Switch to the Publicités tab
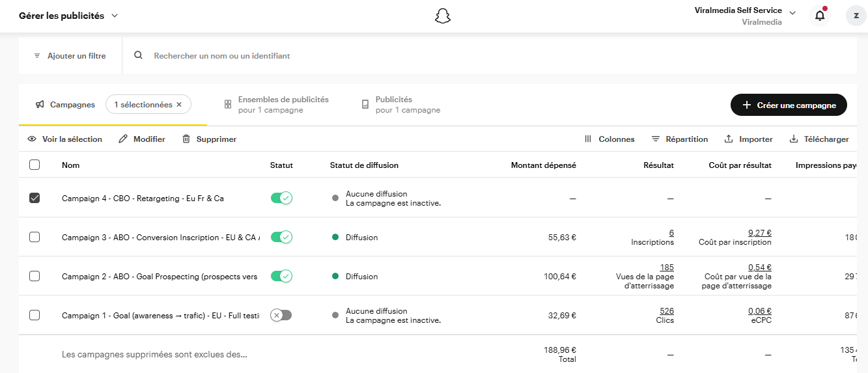The height and width of the screenshot is (373, 868). click(400, 105)
